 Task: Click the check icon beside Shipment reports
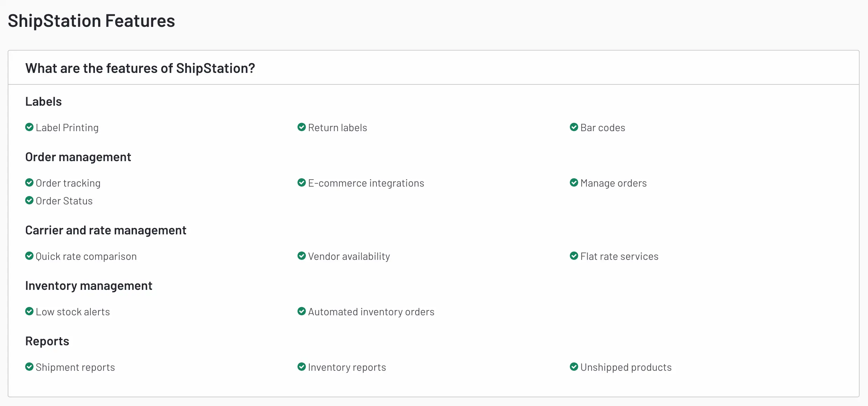[x=29, y=367]
